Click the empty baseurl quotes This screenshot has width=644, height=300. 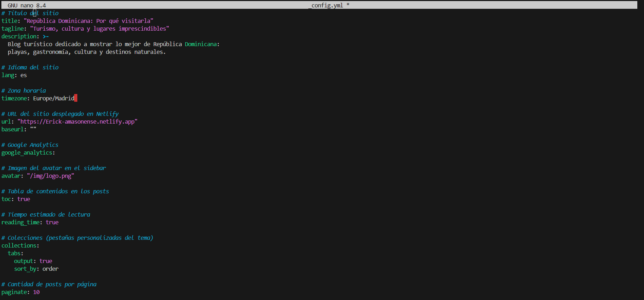33,129
